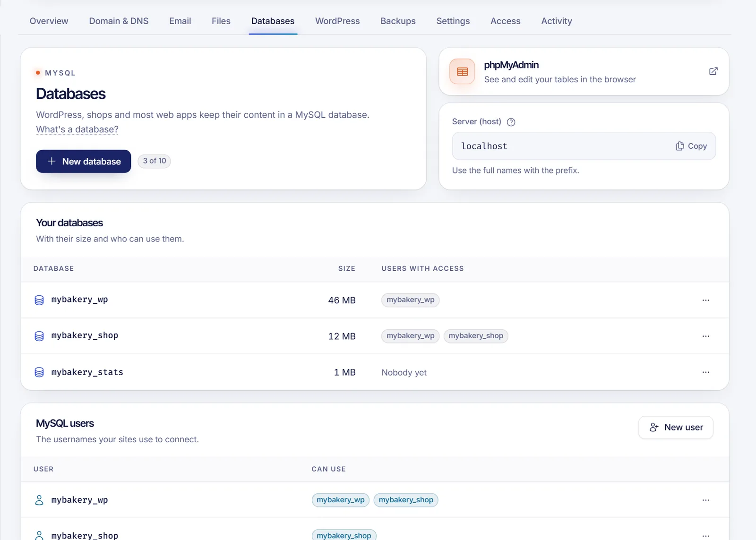Go to the Settings tab
Screen dimensions: 756x540
453,21
